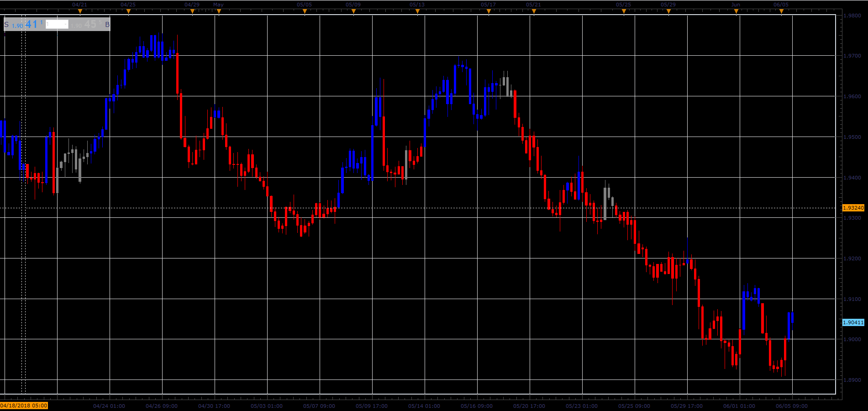This screenshot has width=868, height=411.
Task: Click the 05/07 09:00 time axis label
Action: pos(319,406)
